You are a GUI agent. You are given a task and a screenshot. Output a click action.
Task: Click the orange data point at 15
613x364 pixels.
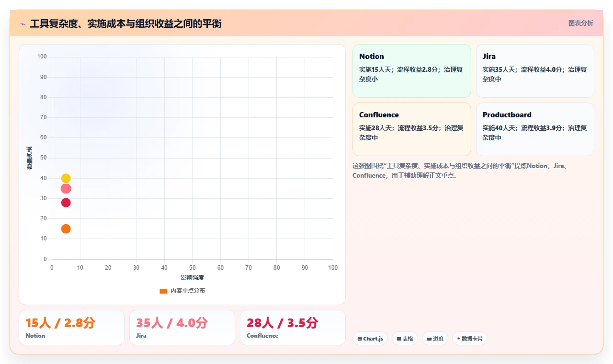coord(66,229)
